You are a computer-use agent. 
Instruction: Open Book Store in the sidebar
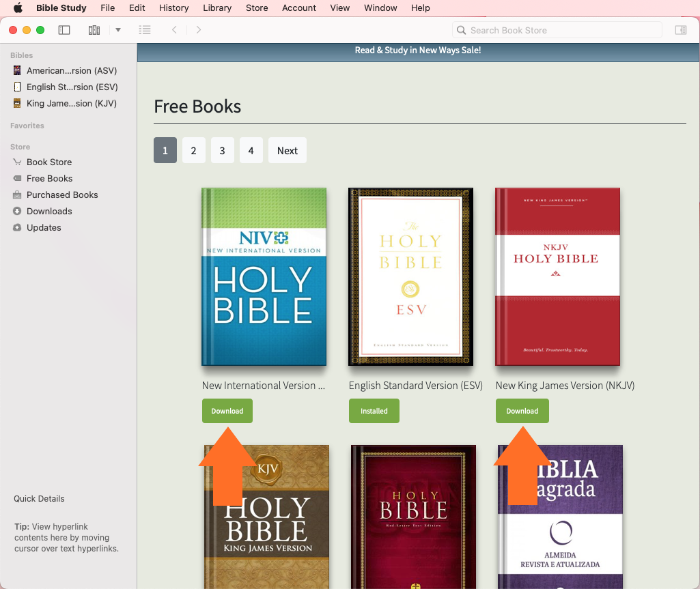(48, 162)
